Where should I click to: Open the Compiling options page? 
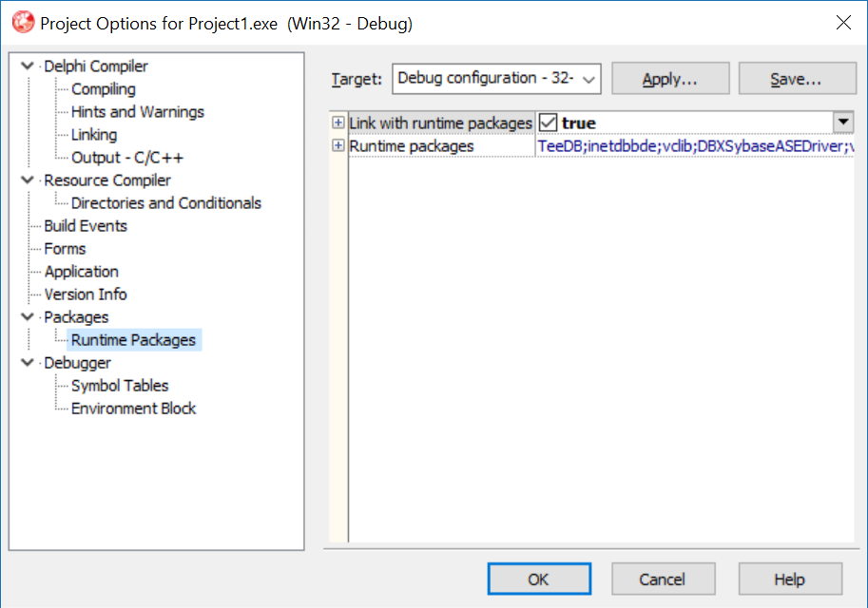104,89
